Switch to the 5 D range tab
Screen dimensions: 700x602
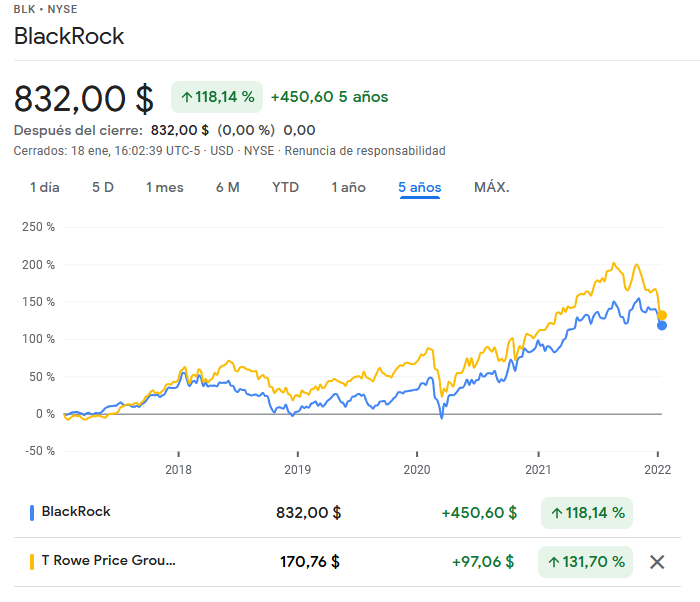[103, 187]
